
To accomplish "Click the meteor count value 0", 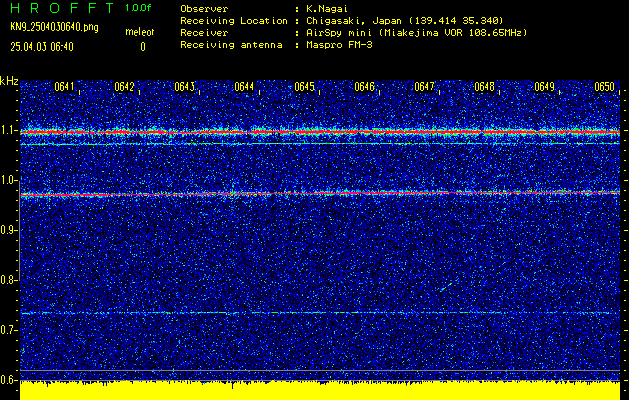I will click(143, 47).
